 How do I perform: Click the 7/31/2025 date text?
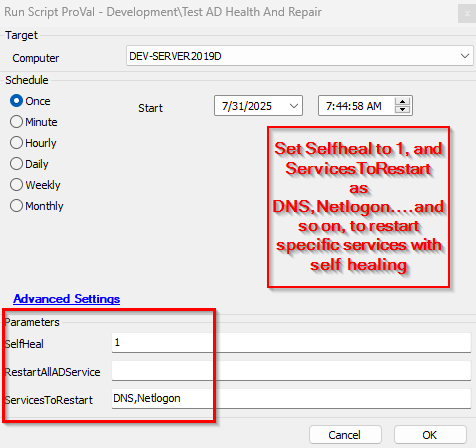click(x=247, y=106)
